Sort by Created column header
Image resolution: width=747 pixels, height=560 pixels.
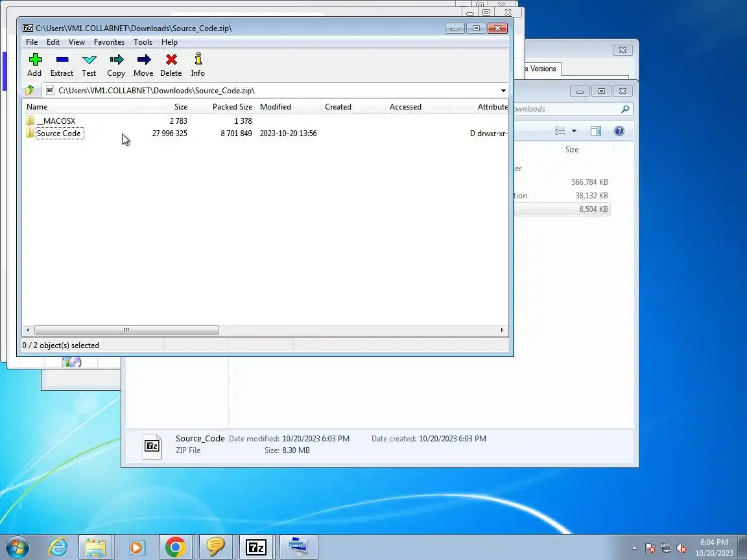[353, 107]
